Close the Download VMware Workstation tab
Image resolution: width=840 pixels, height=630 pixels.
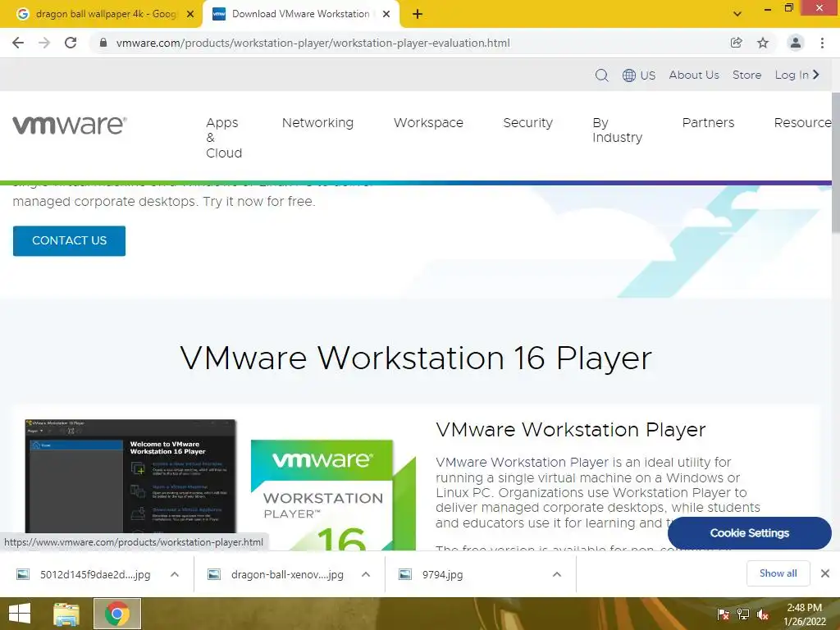[386, 14]
